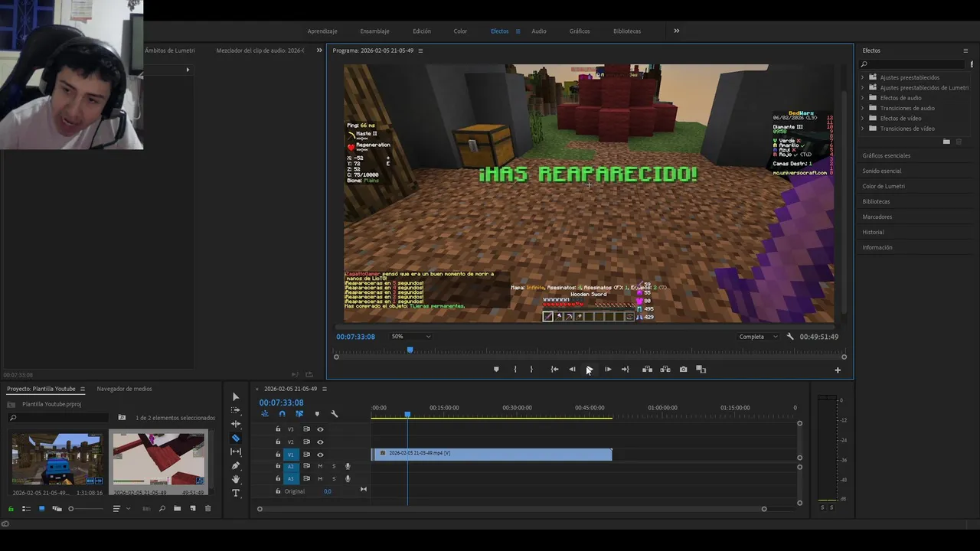Solo audio track A3

click(333, 478)
